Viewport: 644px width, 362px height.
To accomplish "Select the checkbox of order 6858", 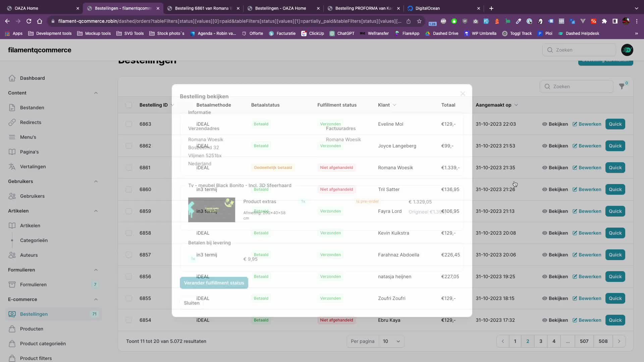I will tap(129, 233).
